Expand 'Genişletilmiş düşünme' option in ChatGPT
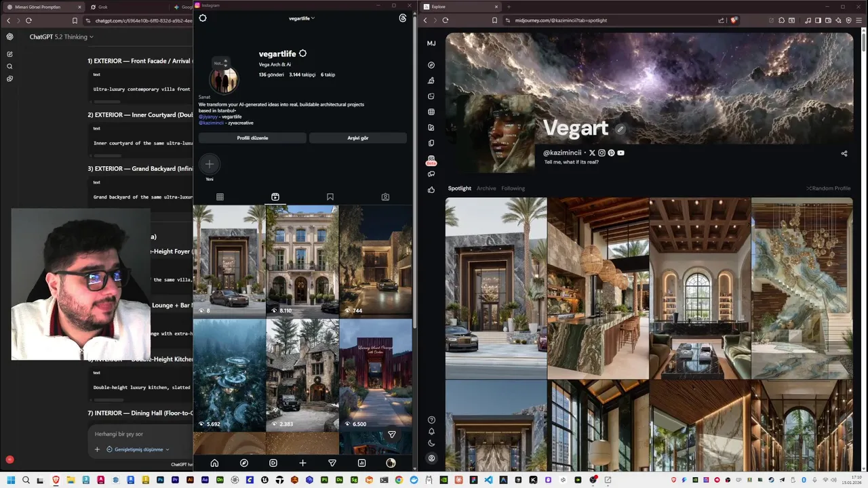The width and height of the screenshot is (868, 488). click(138, 449)
